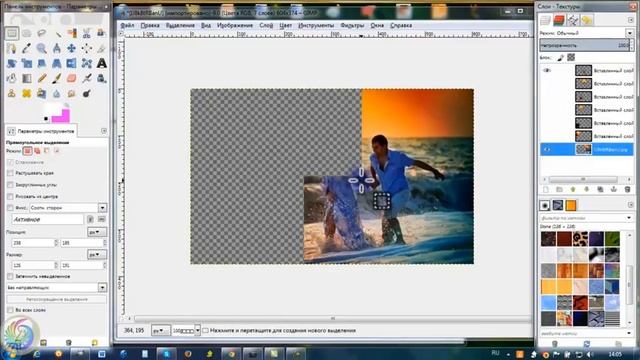640x360 pixels.
Task: Select the leopard-spot pattern thumbnail
Action: 580,239
